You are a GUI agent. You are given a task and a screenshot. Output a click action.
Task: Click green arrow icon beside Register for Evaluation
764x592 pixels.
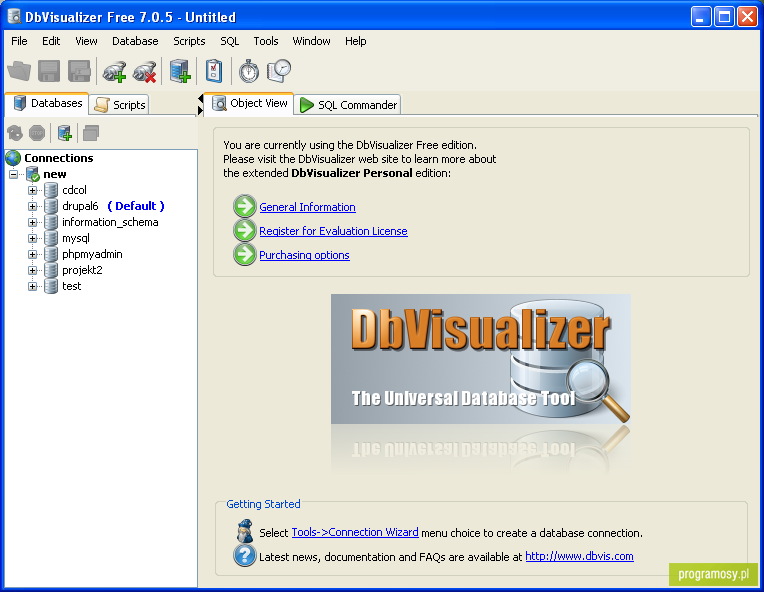tap(245, 230)
